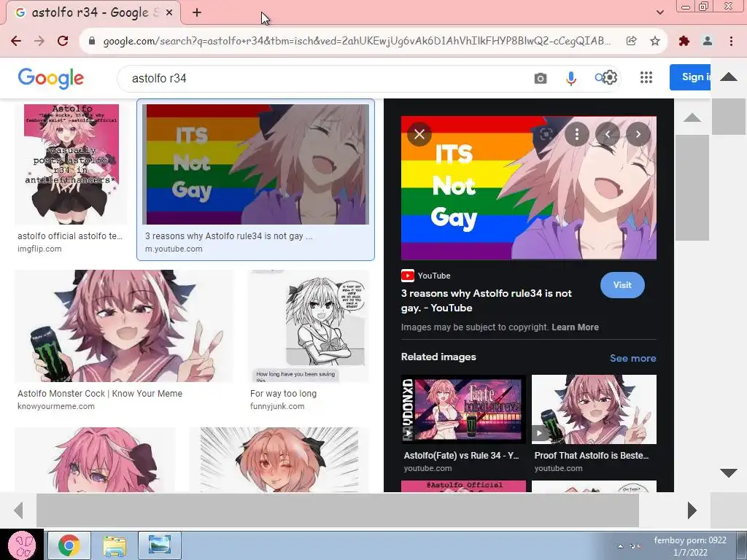Reload the current page

point(63,41)
